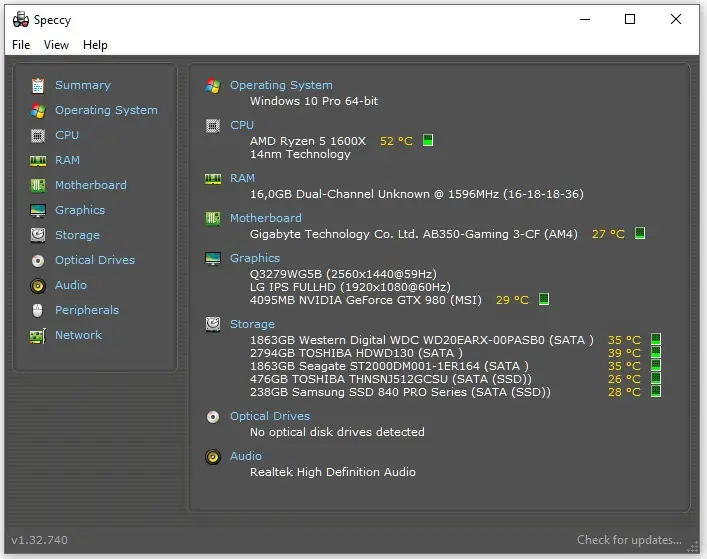Click the RAM icon in the summary pane
The height and width of the screenshot is (559, 707).
coord(213,179)
